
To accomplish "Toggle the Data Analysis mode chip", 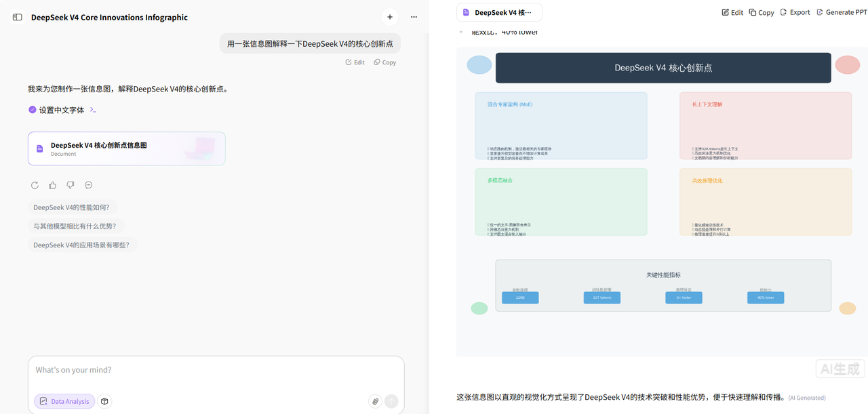I will pyautogui.click(x=64, y=401).
